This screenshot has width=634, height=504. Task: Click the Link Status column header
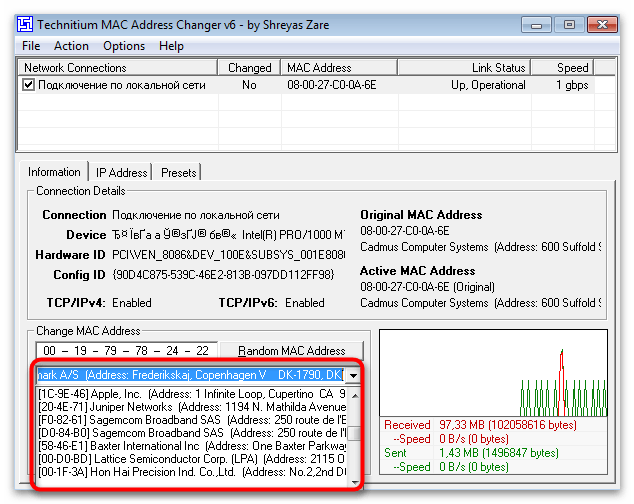[x=464, y=68]
